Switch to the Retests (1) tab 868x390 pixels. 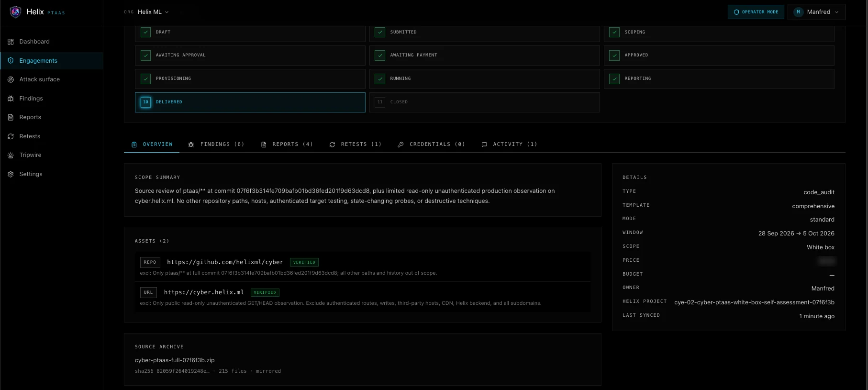click(356, 144)
